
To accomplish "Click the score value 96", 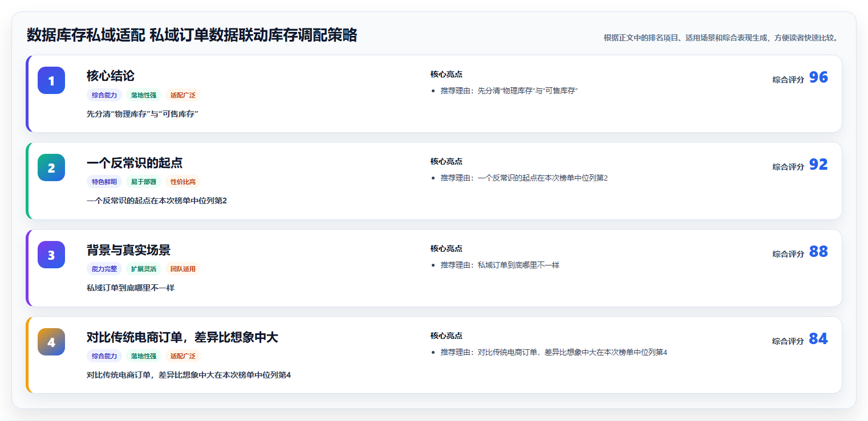I will point(818,77).
